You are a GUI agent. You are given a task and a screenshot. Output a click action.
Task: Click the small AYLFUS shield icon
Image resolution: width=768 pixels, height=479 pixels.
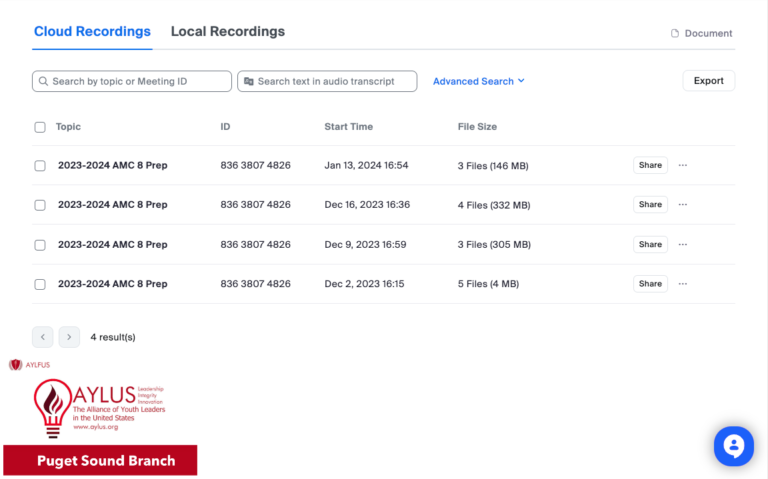[x=16, y=364]
